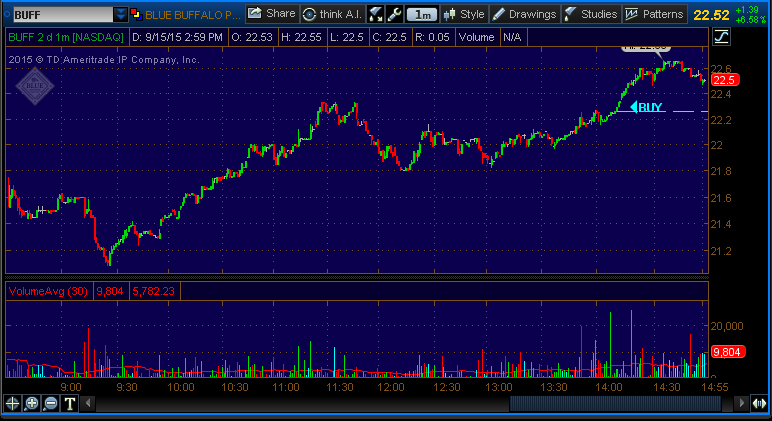772x421 pixels.
Task: Click the N/A volume value
Action: click(x=512, y=37)
